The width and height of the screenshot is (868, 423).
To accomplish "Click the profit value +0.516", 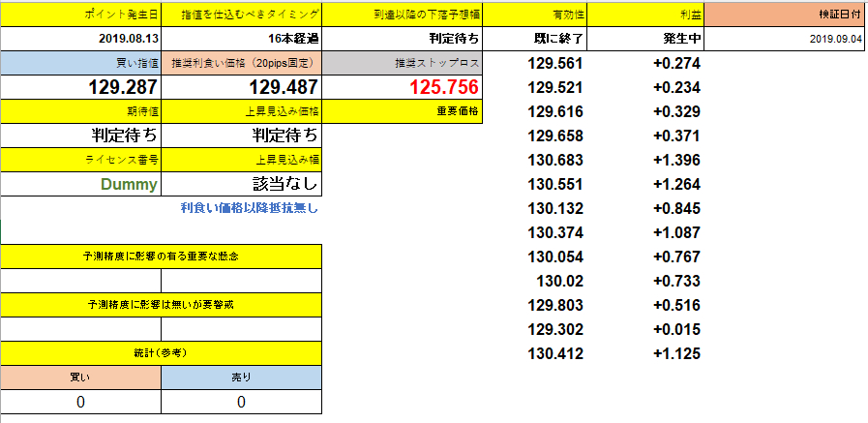I will click(676, 306).
